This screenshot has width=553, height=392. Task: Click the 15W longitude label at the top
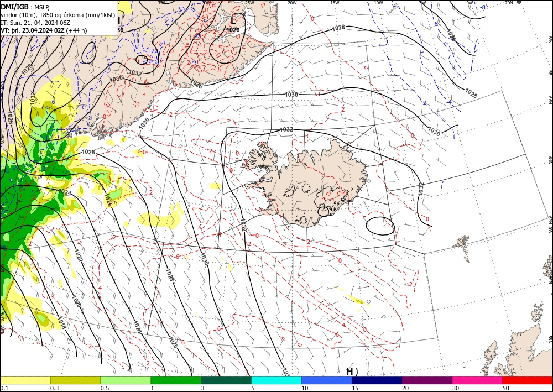(335, 3)
